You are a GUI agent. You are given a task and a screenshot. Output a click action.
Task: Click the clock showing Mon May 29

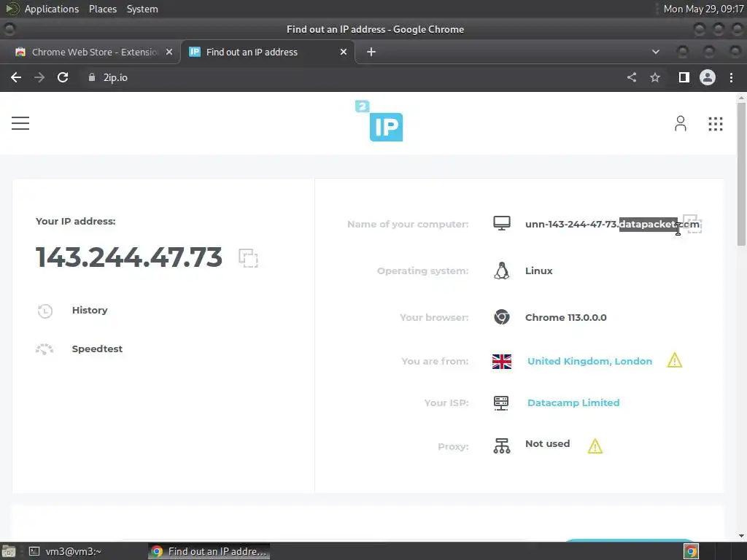[703, 9]
